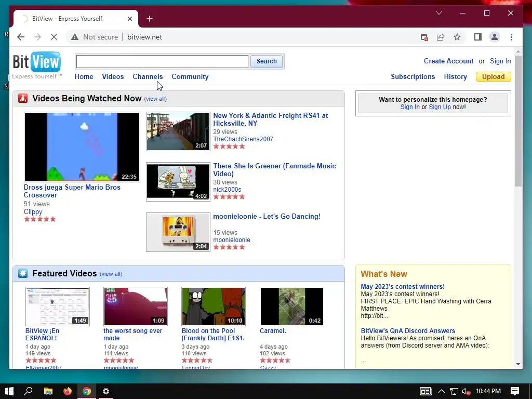Click Sign Up in personalize box

(440, 107)
